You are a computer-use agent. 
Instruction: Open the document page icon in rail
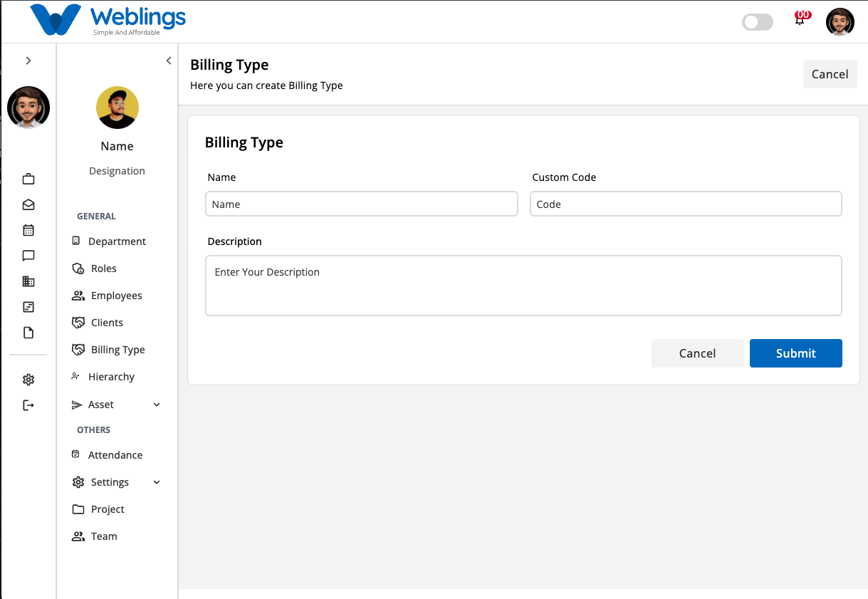point(28,333)
